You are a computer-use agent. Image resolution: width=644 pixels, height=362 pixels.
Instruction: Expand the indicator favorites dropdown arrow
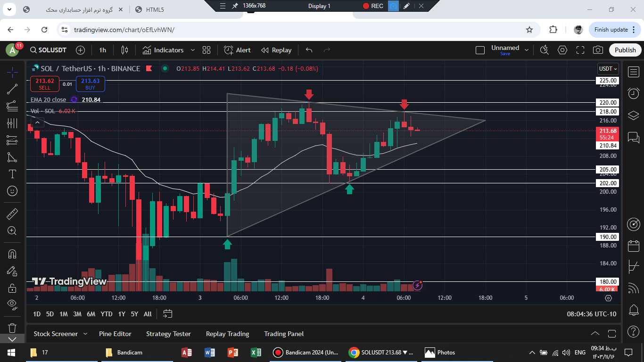click(x=192, y=50)
